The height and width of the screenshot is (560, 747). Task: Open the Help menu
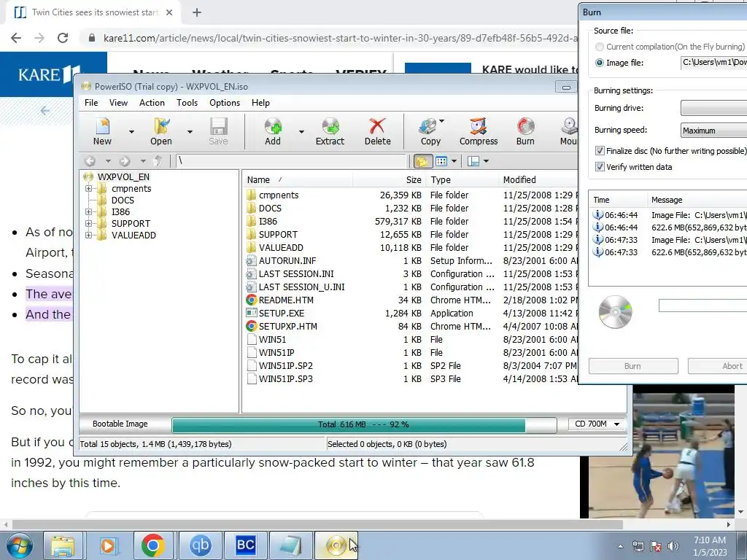(260, 103)
